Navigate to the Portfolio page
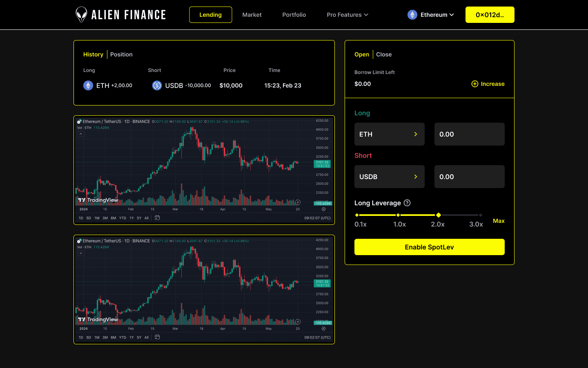This screenshot has width=588, height=368. pyautogui.click(x=294, y=14)
